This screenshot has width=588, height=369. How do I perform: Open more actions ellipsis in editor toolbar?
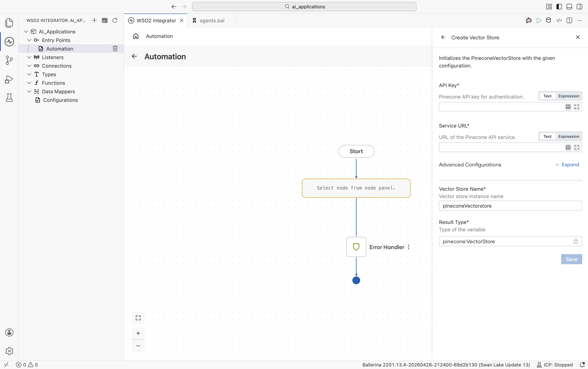[579, 20]
